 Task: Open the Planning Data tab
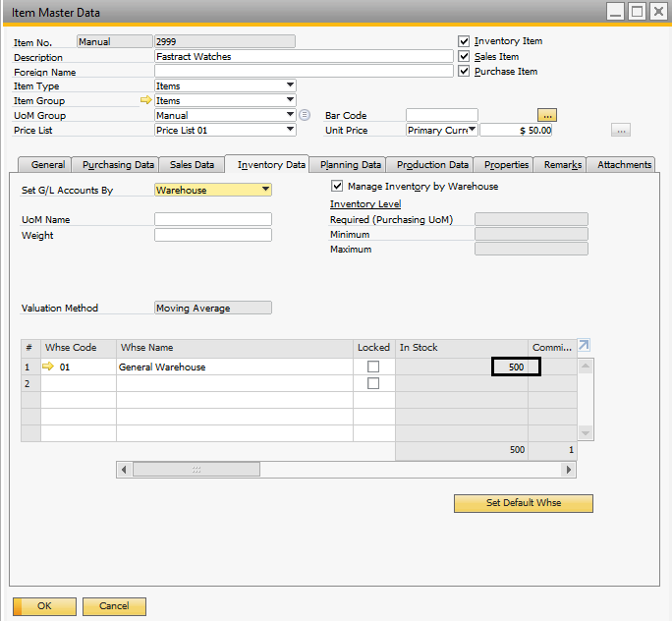(x=351, y=165)
